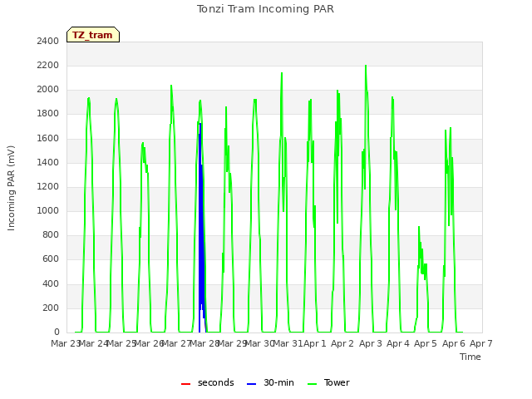Click the 'Apr 5' x-axis tick label

tap(426, 343)
